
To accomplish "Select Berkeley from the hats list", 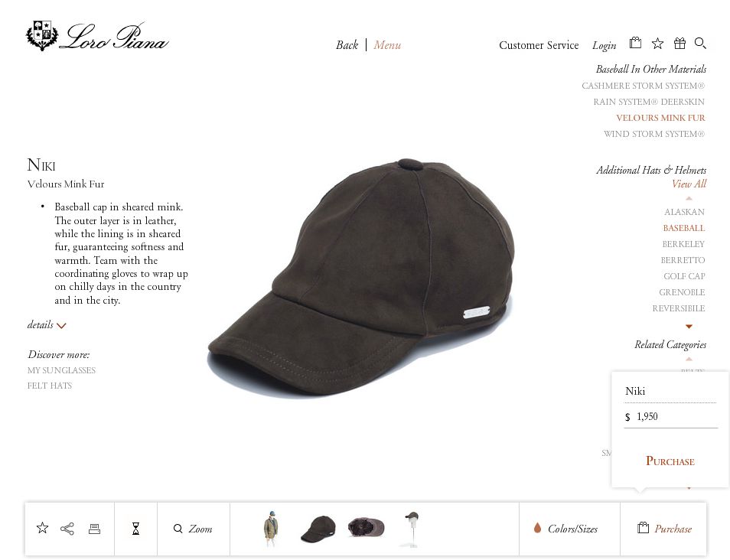I will 683,244.
